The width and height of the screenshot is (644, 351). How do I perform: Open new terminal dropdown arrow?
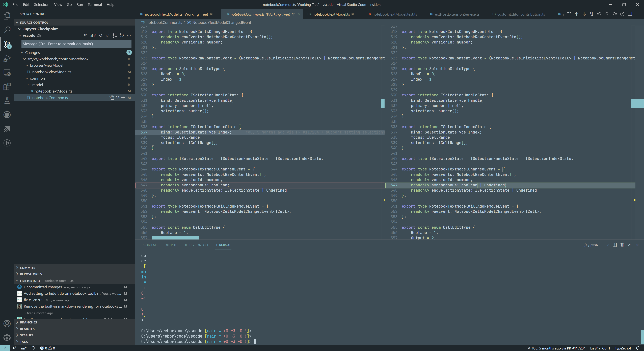pyautogui.click(x=608, y=245)
